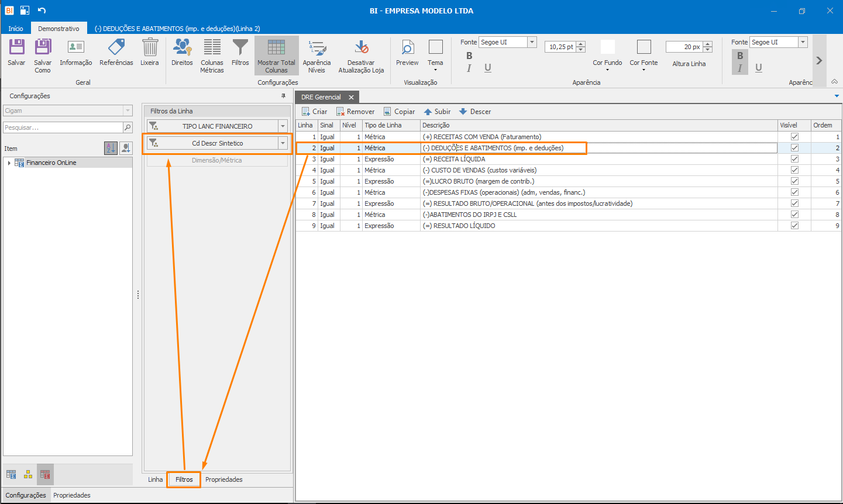
Task: Switch to the Filtros bottom tab
Action: coord(184,479)
